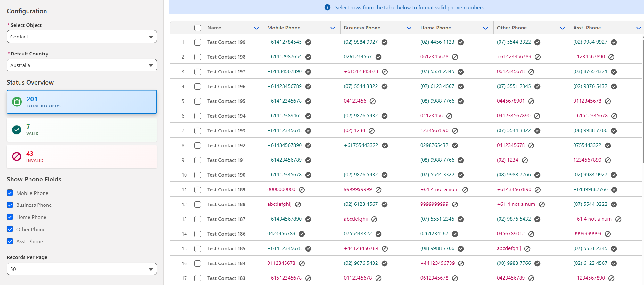This screenshot has height=285, width=644.
Task: Click the green Valid checkmark status icon
Action: coord(17,130)
